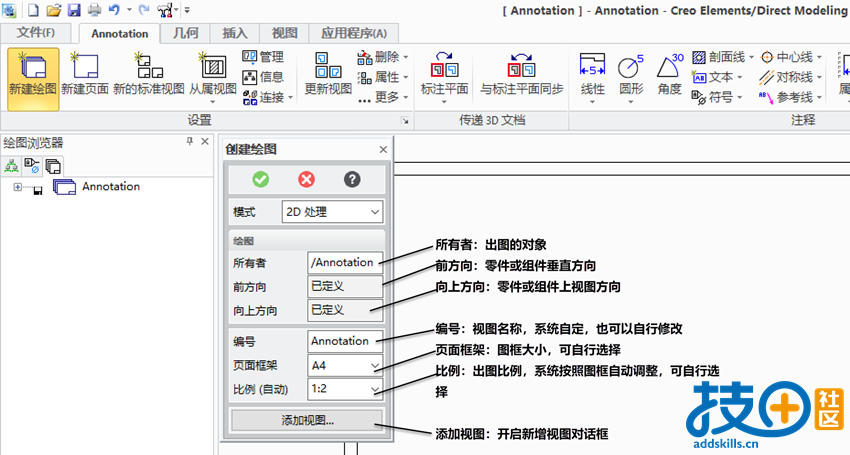Click the structure tree icon in 绘图浏览器

[11, 166]
